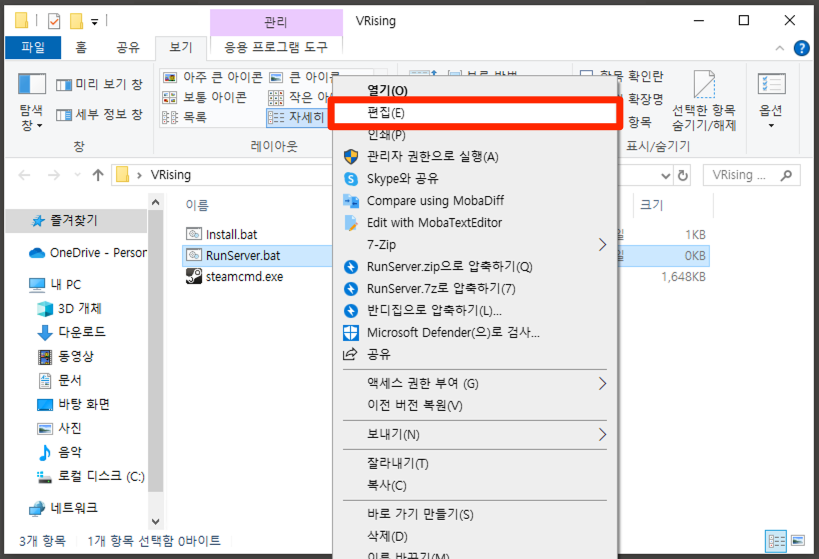Open the address bar history dropdown
The width and height of the screenshot is (819, 559).
665,176
